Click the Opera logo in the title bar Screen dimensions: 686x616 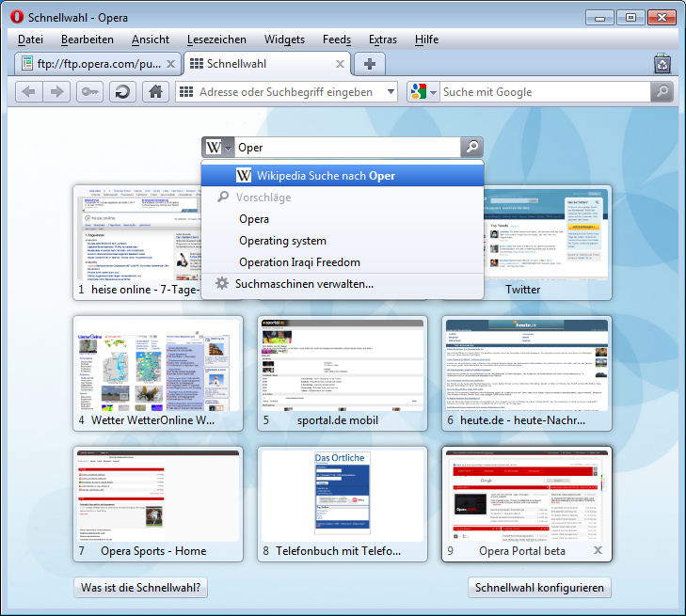click(x=17, y=17)
